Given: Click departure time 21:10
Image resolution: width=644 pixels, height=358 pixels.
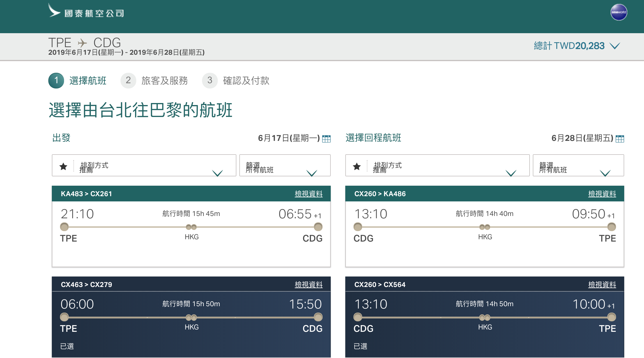Looking at the screenshot, I should tap(77, 214).
